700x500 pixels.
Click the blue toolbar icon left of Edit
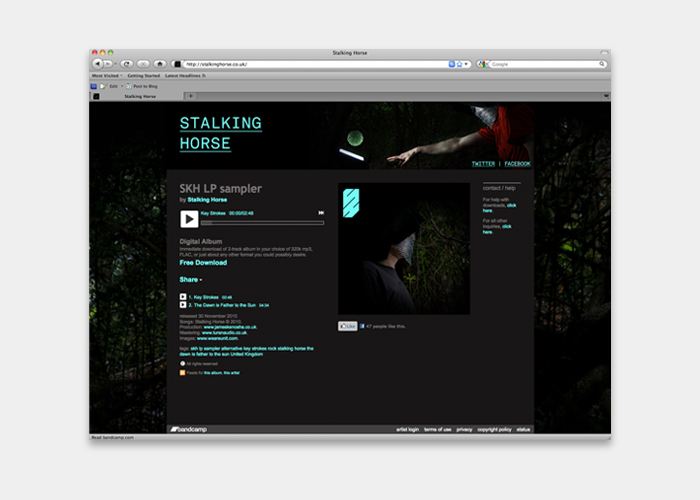click(94, 86)
